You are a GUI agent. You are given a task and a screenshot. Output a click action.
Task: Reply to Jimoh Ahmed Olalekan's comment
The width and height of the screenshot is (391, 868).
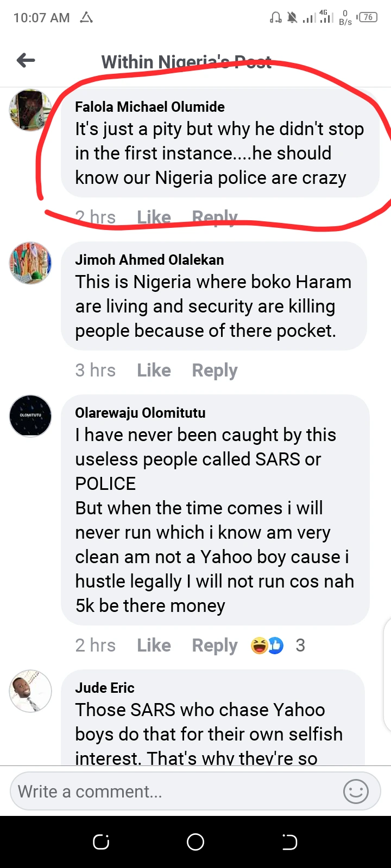click(x=215, y=371)
